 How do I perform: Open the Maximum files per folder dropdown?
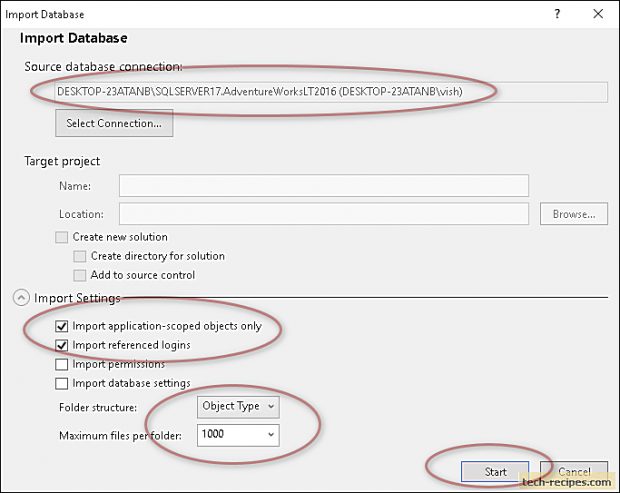pyautogui.click(x=238, y=435)
